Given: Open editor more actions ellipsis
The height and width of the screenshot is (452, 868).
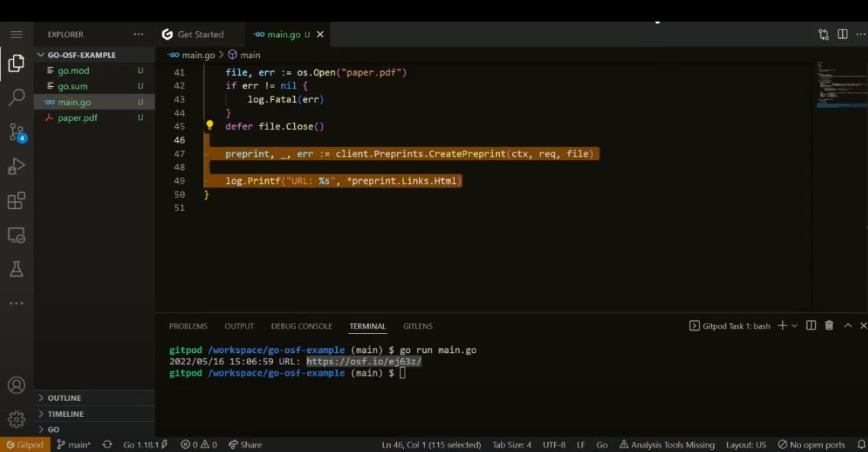Looking at the screenshot, I should point(861,34).
